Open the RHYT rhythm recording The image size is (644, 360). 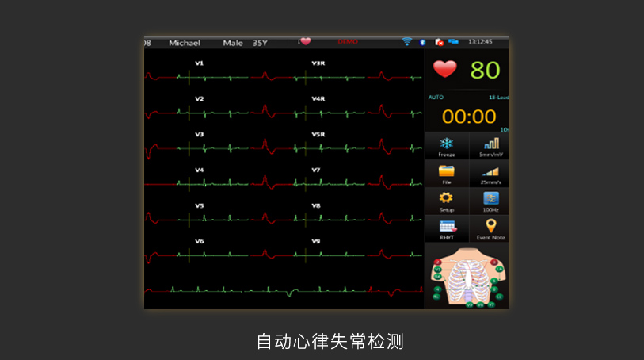[447, 229]
